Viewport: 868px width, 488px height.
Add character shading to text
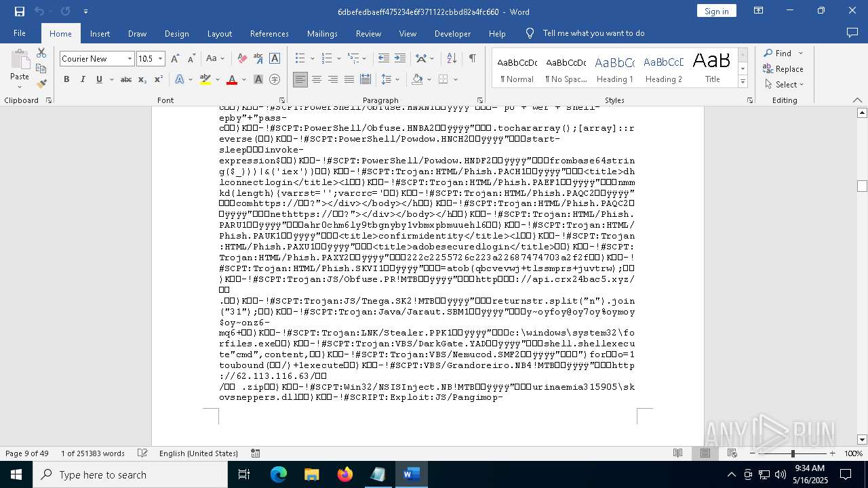tap(258, 79)
